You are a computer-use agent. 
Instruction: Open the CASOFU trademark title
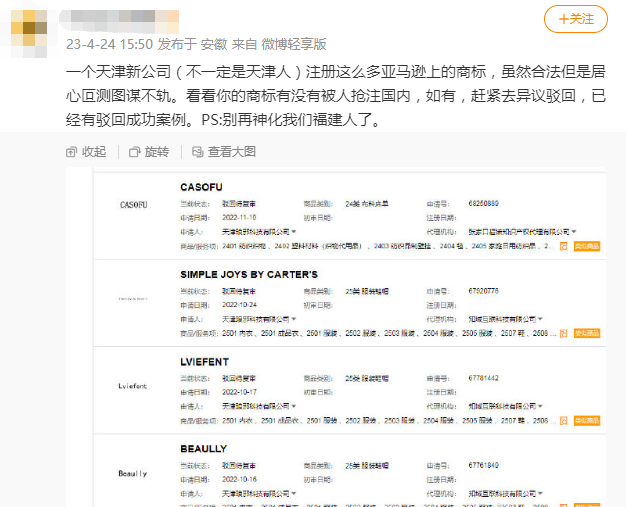201,187
